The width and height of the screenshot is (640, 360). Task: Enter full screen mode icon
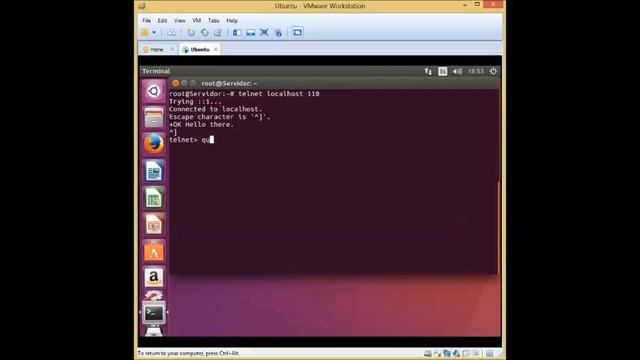(x=264, y=33)
